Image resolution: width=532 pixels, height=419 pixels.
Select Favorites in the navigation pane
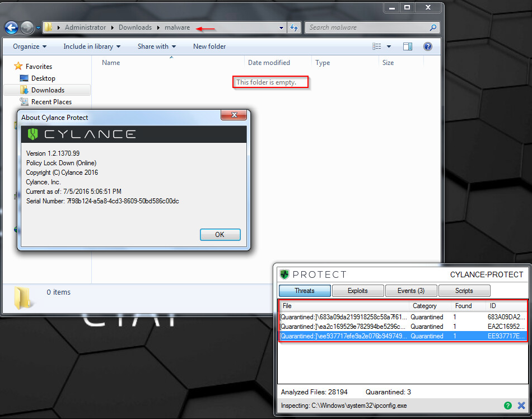(39, 67)
